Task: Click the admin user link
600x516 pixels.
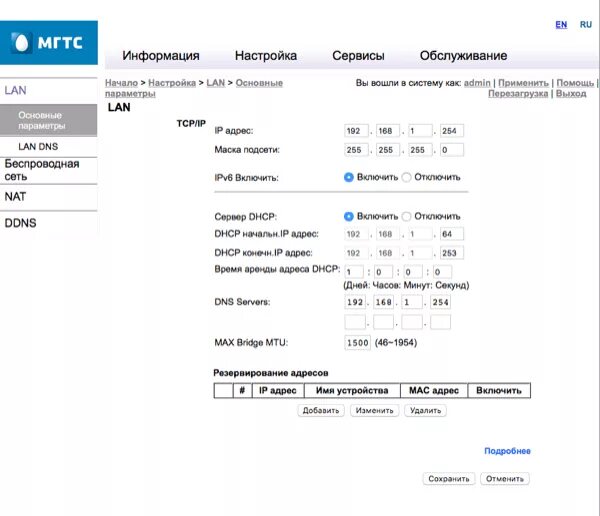Action: pos(477,83)
